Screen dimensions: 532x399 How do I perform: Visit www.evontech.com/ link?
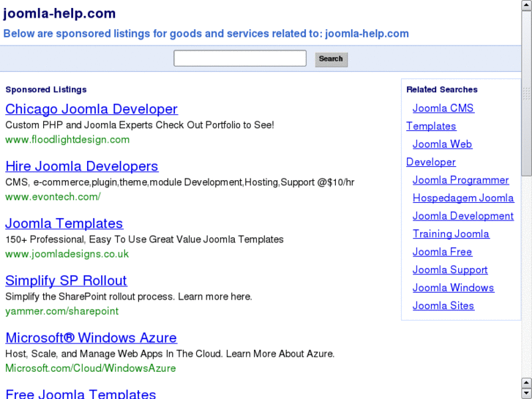[53, 197]
